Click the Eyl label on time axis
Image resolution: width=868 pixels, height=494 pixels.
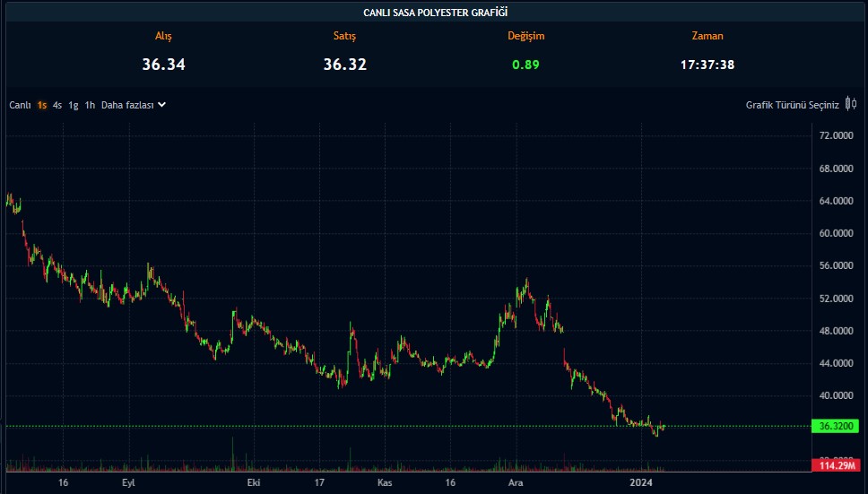(129, 483)
